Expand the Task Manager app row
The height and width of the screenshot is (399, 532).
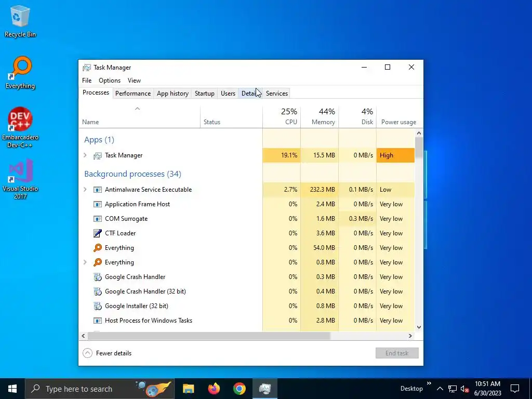pos(85,155)
